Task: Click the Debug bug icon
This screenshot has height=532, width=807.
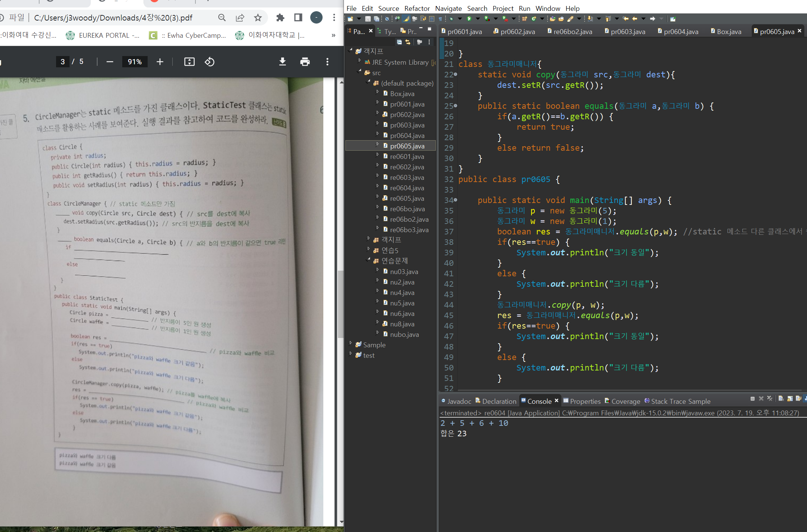Action: point(451,19)
